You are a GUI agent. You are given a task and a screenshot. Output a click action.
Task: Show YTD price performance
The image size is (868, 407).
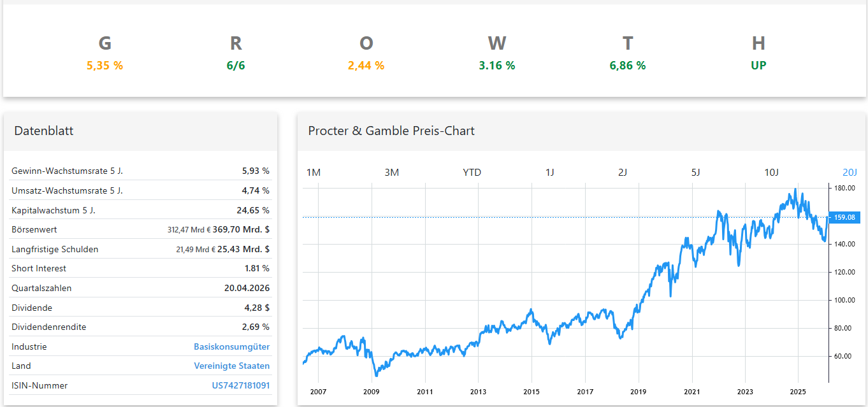click(472, 172)
